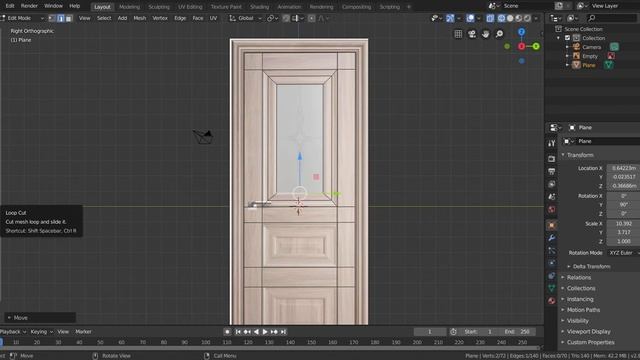Open the Physics properties tab
Image resolution: width=640 pixels, height=360 pixels.
pos(551,263)
